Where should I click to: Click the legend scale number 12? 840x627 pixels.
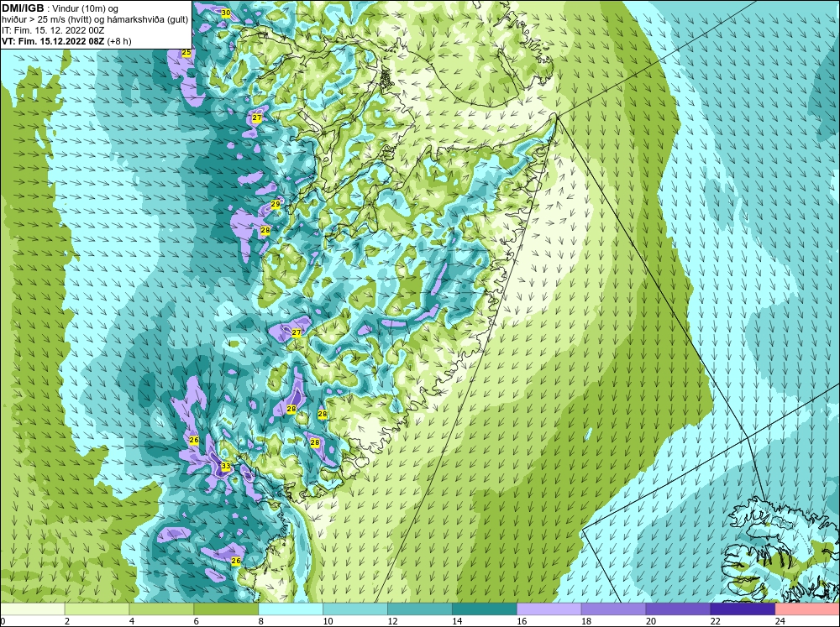[392, 621]
